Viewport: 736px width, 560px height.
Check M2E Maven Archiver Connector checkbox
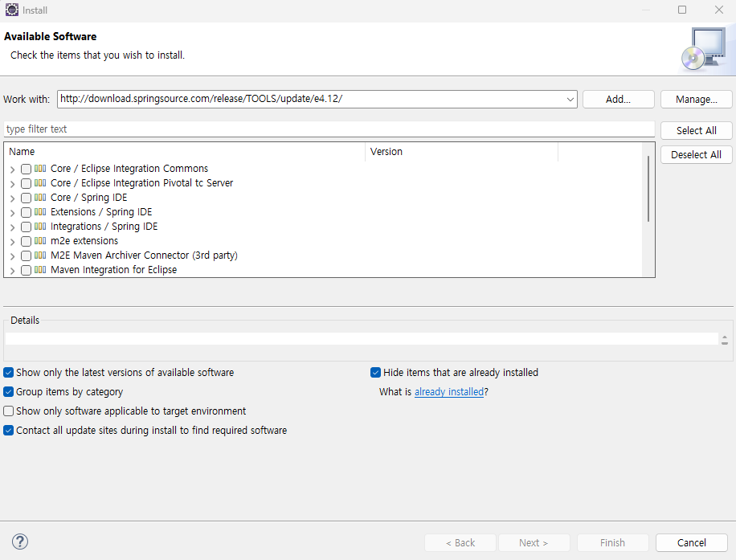pyautogui.click(x=26, y=255)
